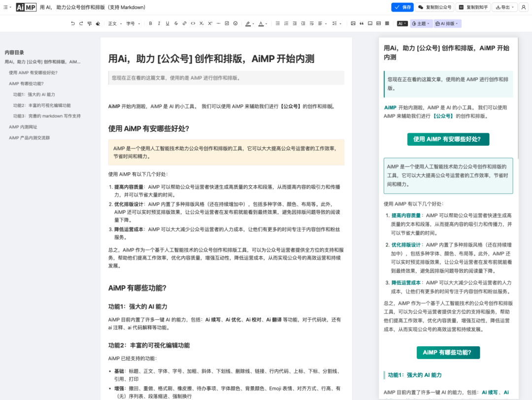Go to outline item AiMP 内测网址
The width and height of the screenshot is (532, 400).
[x=23, y=127]
